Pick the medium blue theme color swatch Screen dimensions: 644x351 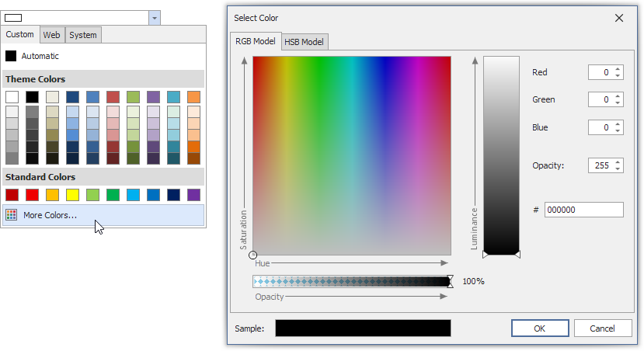(92, 97)
